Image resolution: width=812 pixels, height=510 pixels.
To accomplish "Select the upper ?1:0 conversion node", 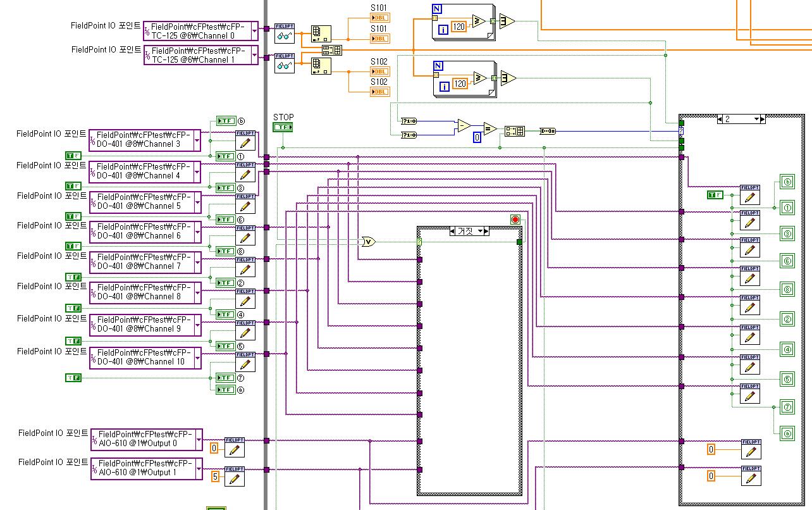I will pyautogui.click(x=409, y=120).
